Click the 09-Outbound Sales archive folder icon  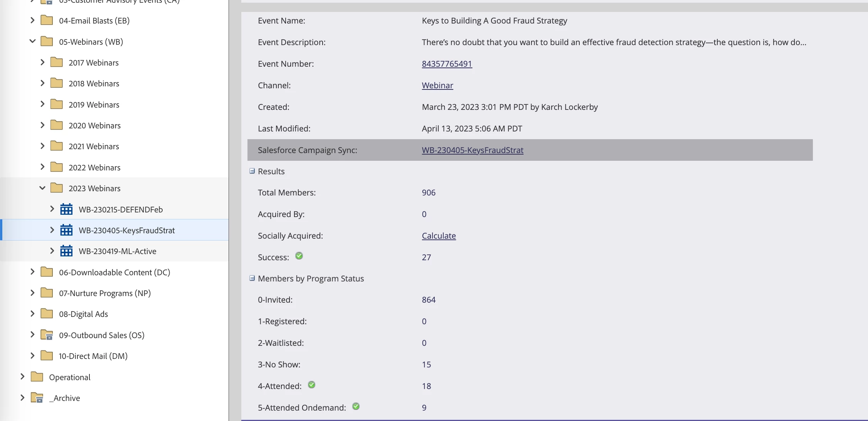(x=47, y=335)
